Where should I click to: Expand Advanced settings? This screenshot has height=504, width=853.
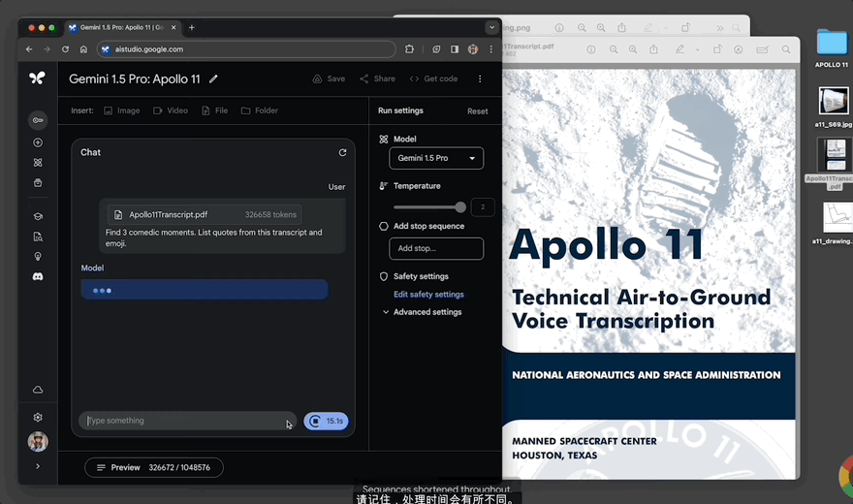pyautogui.click(x=423, y=312)
